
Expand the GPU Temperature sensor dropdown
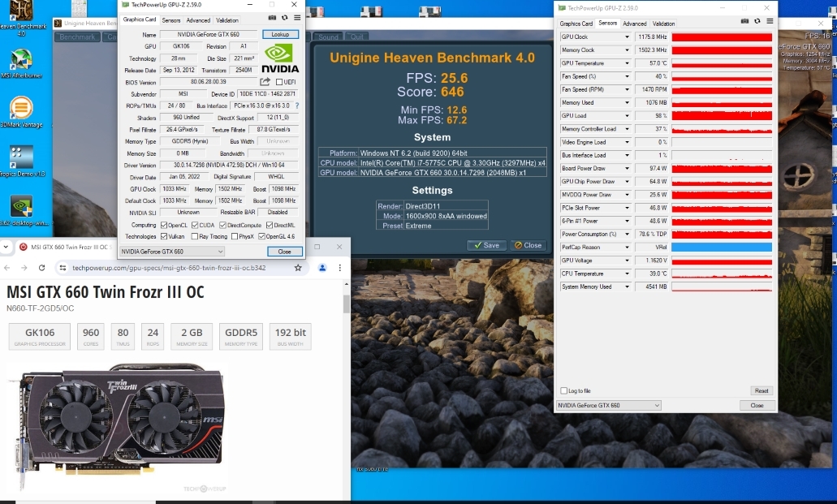(627, 63)
